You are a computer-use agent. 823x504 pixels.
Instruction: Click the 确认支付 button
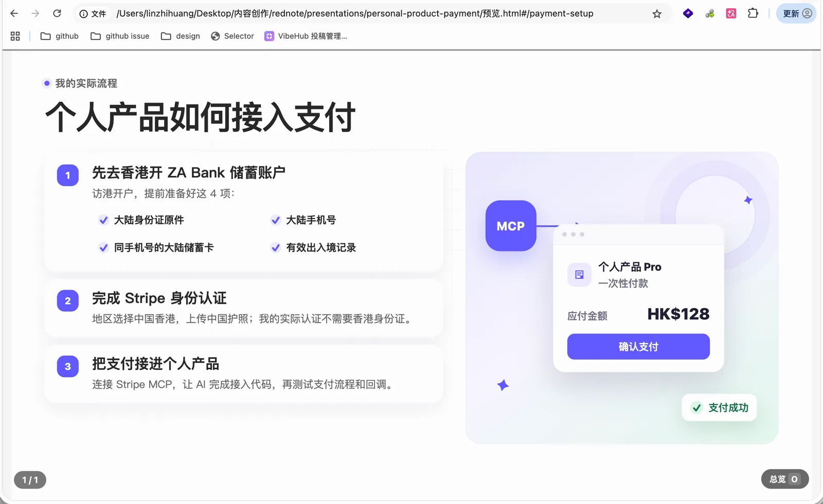pyautogui.click(x=638, y=347)
